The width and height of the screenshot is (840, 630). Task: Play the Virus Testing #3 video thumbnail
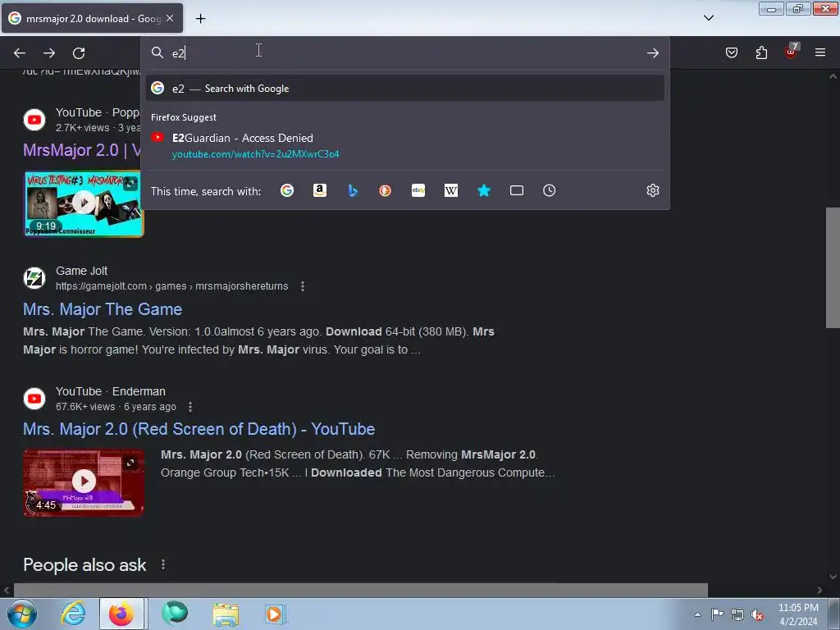pos(84,203)
